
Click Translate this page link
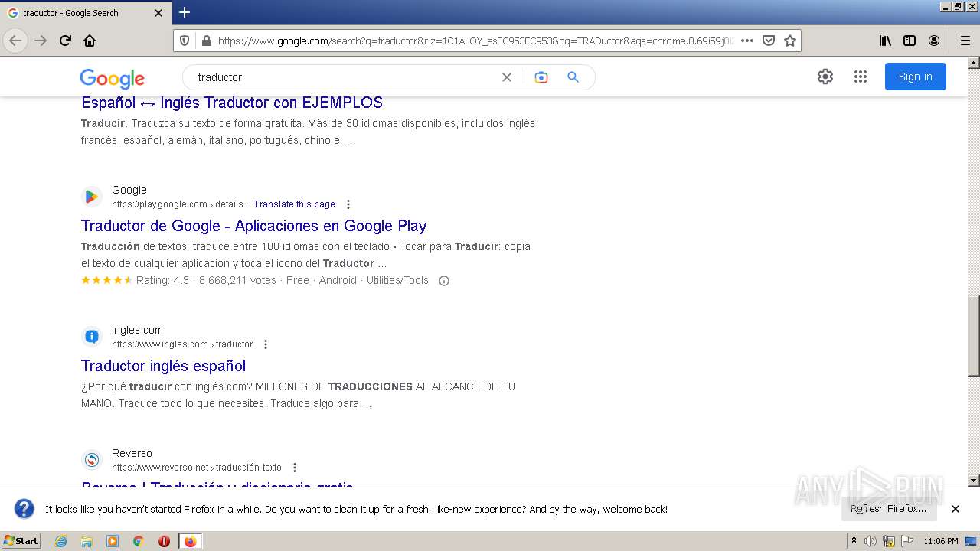point(295,204)
